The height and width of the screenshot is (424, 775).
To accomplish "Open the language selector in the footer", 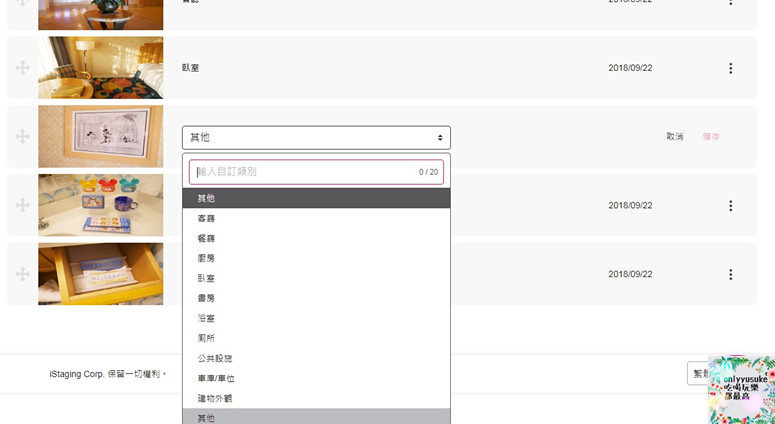I will click(698, 373).
